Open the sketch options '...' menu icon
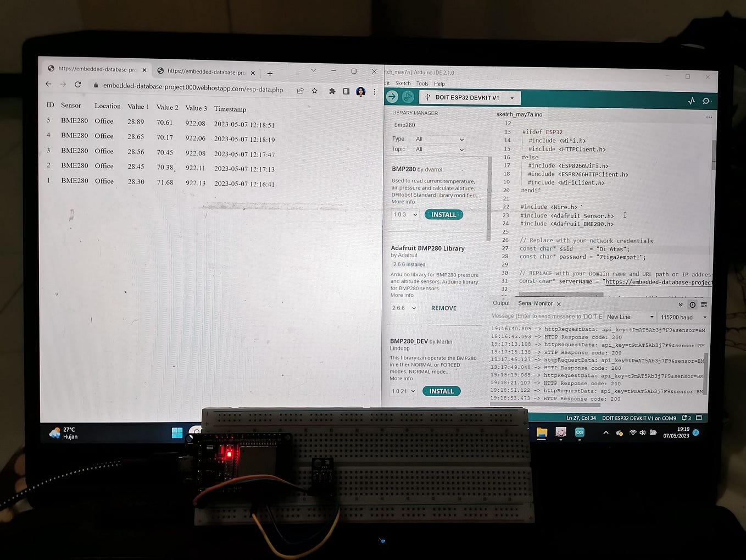Image resolution: width=746 pixels, height=560 pixels. (709, 117)
